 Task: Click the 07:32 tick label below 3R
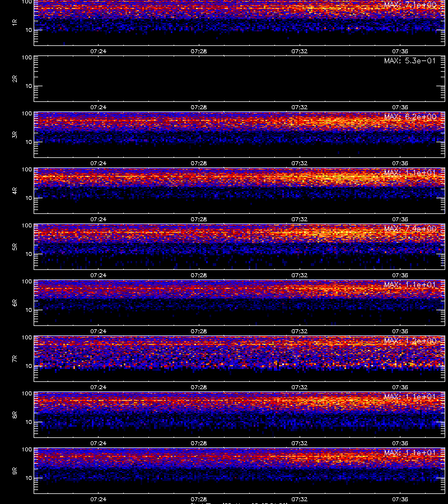coord(299,164)
